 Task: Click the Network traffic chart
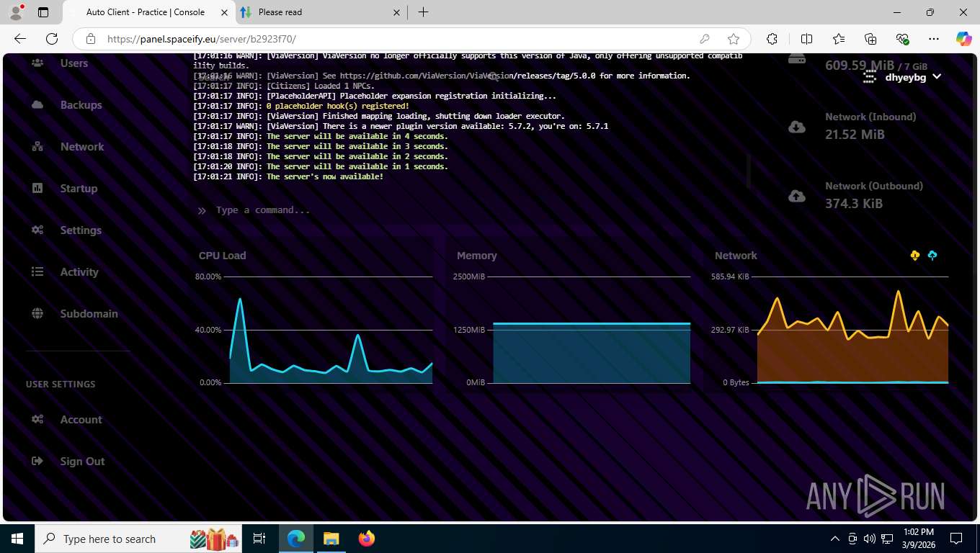831,330
